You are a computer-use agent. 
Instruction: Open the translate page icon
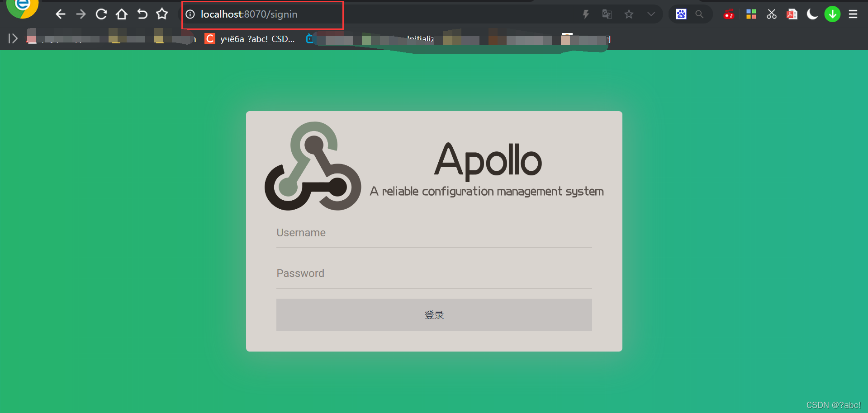[607, 14]
